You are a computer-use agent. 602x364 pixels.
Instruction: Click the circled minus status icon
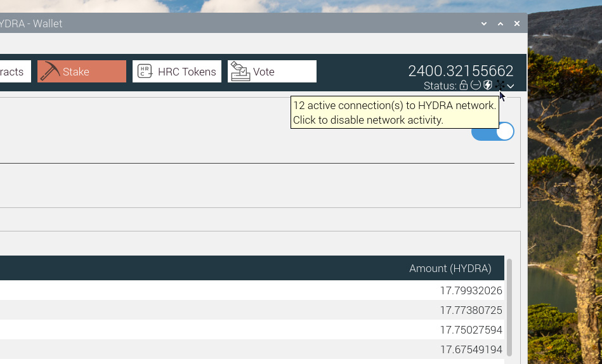tap(475, 86)
